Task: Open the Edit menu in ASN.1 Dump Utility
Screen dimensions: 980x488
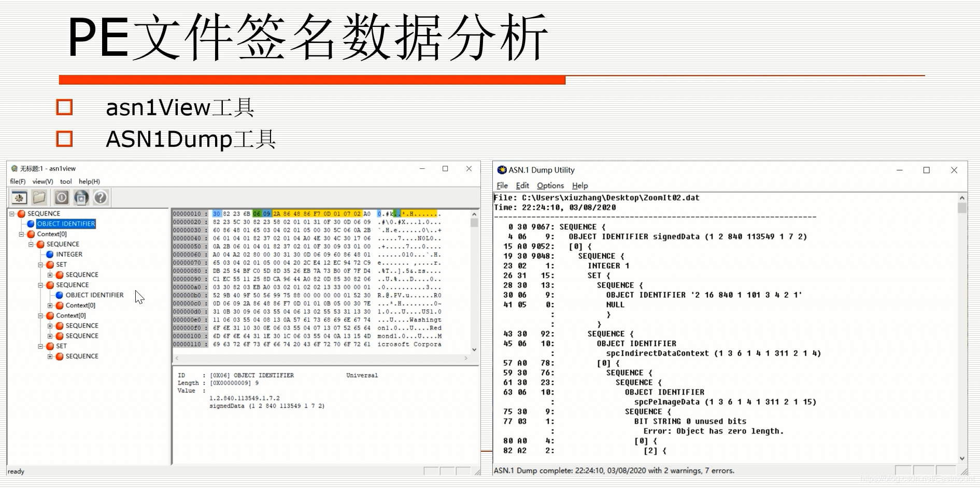Action: click(522, 185)
